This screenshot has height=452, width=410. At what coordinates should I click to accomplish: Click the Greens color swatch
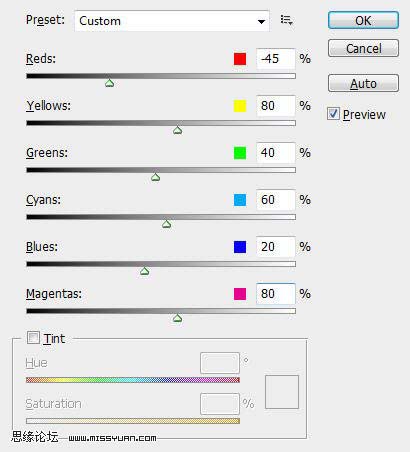(x=240, y=153)
